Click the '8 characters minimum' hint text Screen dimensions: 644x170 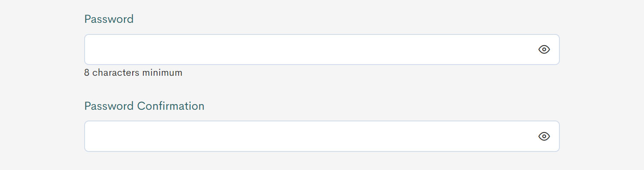click(x=133, y=73)
